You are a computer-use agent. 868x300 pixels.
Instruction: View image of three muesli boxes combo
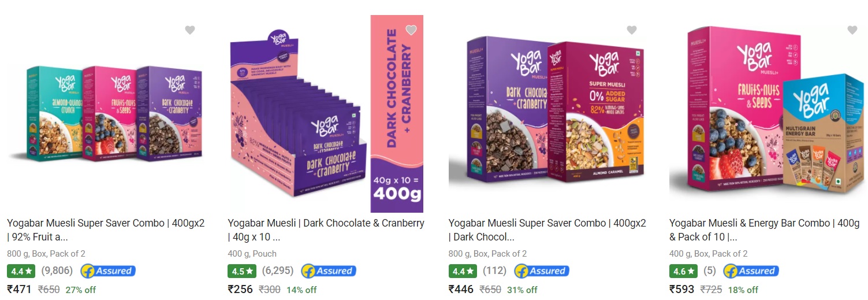[x=106, y=113]
